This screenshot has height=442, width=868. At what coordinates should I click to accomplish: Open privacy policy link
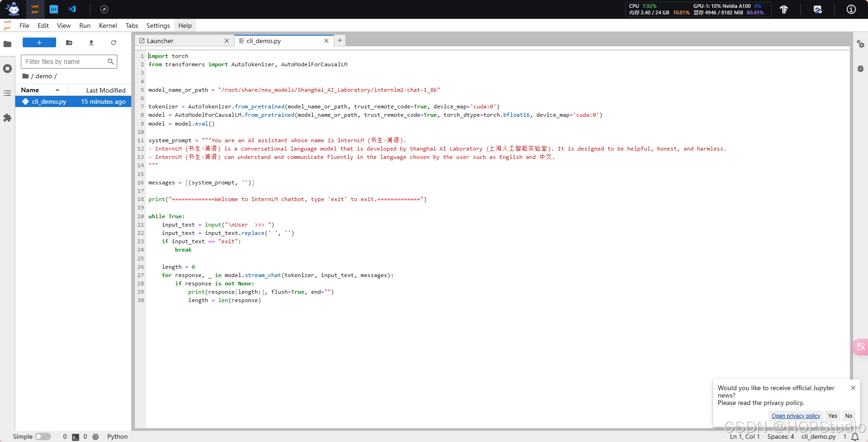pyautogui.click(x=796, y=416)
